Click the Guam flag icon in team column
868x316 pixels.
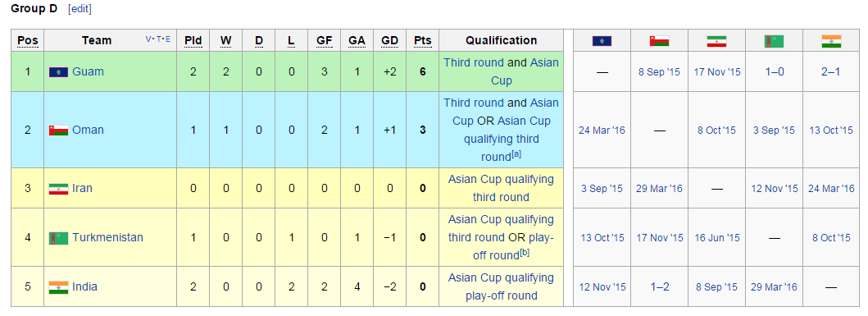59,72
